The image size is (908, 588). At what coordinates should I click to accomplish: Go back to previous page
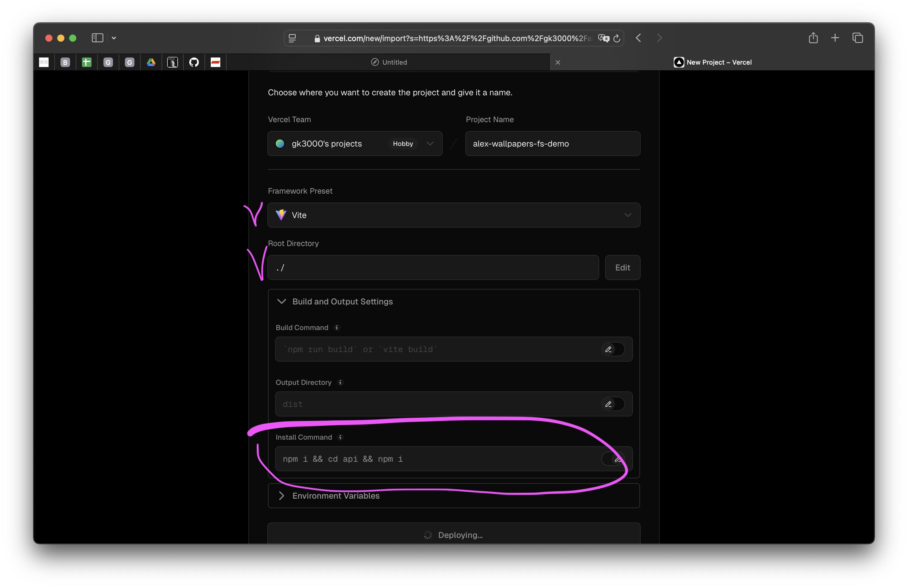pyautogui.click(x=638, y=38)
